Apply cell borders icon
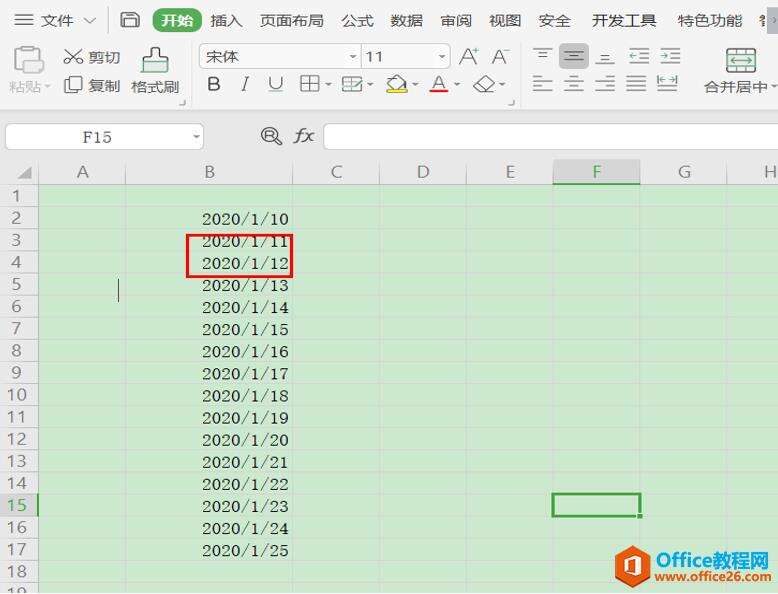This screenshot has width=778, height=594. (310, 84)
